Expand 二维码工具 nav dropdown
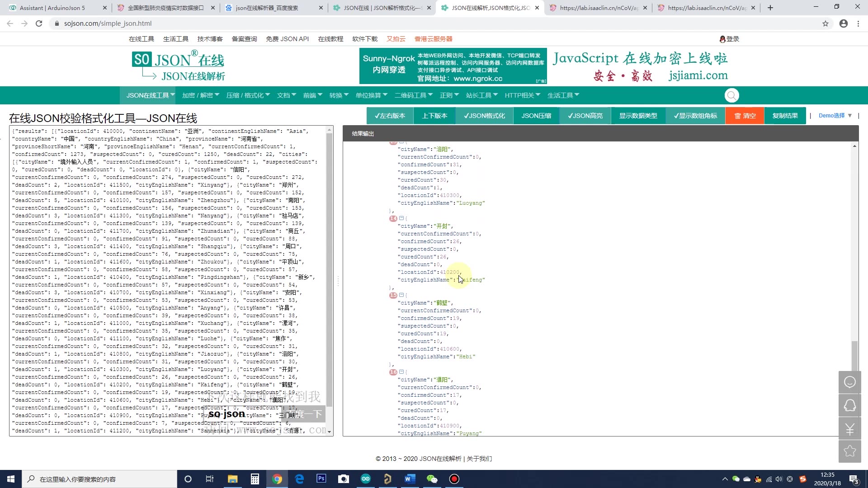The height and width of the screenshot is (488, 868). (413, 95)
